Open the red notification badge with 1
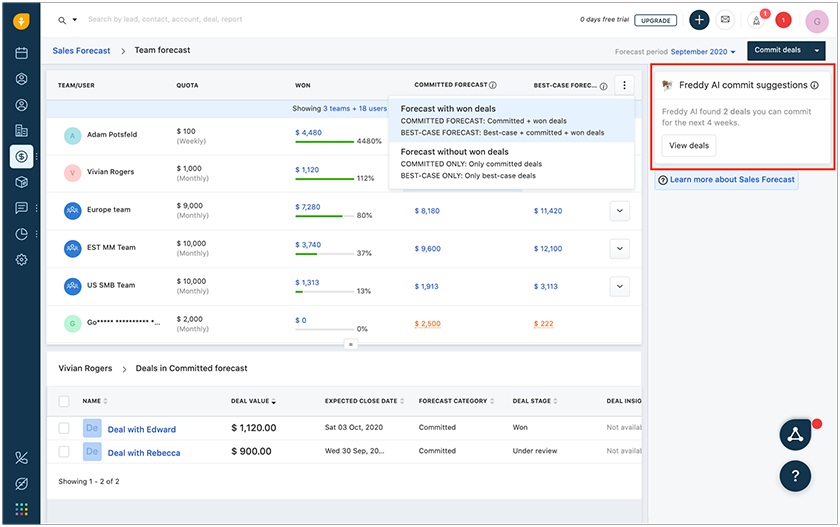840x527 pixels. pyautogui.click(x=783, y=20)
